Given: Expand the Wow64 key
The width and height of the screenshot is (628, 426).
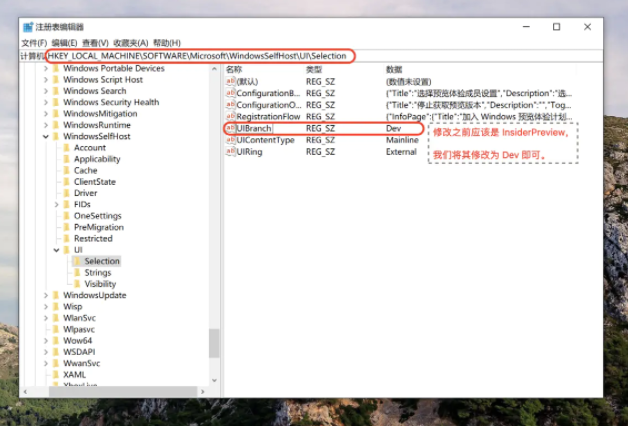Looking at the screenshot, I should 46,341.
